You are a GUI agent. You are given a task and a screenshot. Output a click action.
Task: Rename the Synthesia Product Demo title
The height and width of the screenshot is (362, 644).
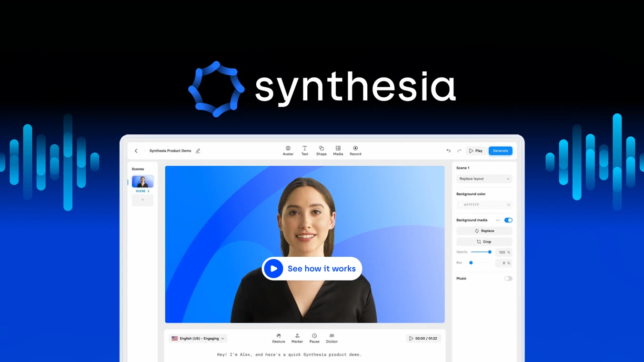[x=198, y=151]
